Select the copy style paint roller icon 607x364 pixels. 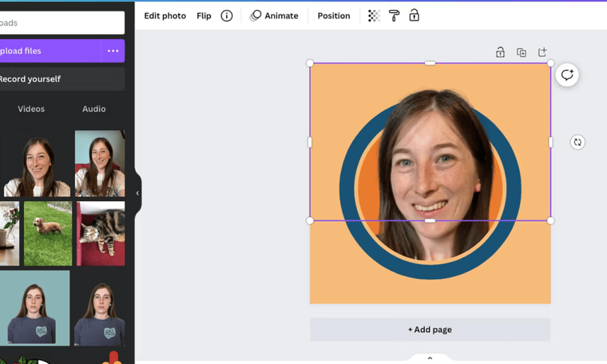tap(394, 16)
